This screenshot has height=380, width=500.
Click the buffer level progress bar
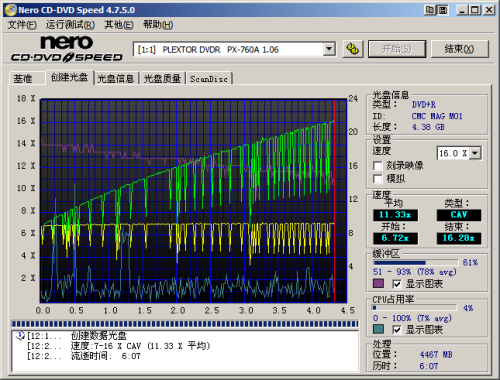click(x=415, y=263)
